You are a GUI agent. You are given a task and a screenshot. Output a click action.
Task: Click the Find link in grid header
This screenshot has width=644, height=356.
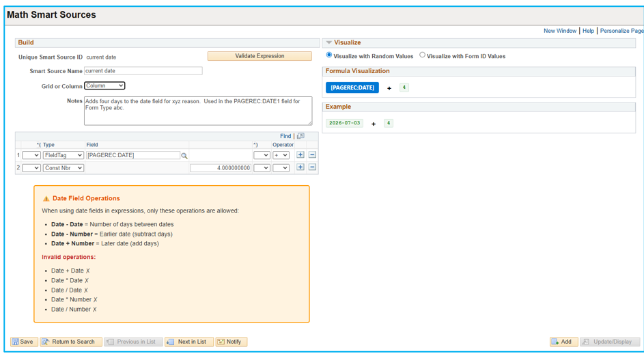pos(285,136)
